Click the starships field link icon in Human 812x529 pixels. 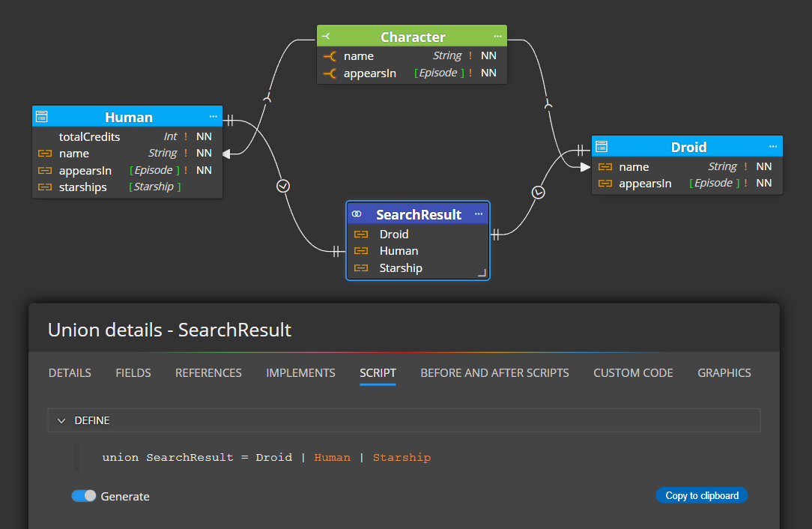44,187
